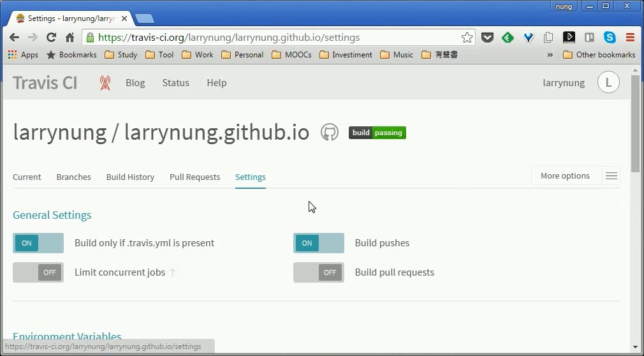Click the nung profile button in title bar

(564, 6)
